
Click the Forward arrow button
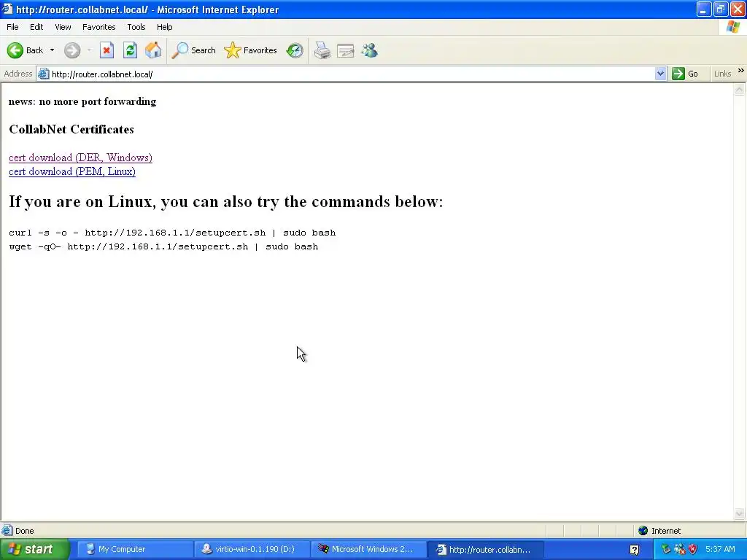tap(72, 50)
